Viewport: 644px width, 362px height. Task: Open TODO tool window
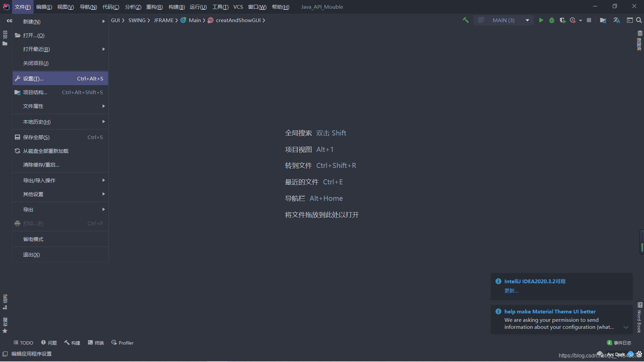[x=23, y=343]
